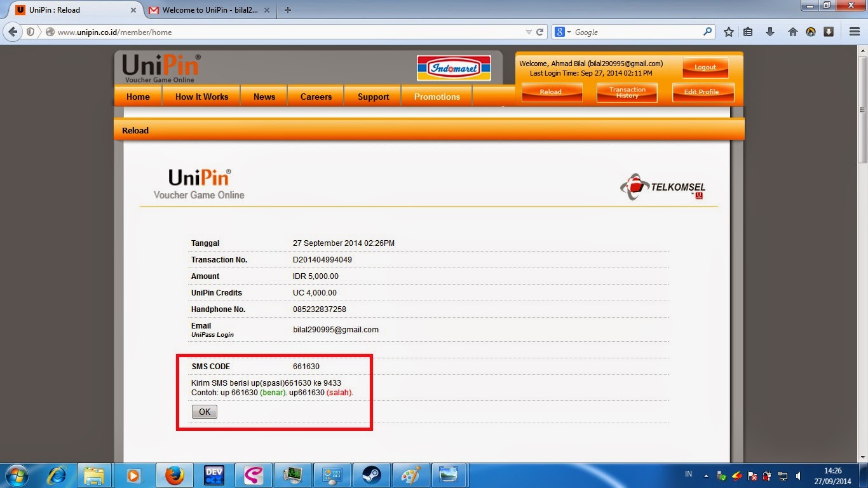This screenshot has height=488, width=868.
Task: Click the date 27 September 2014 02:26PM
Action: [x=344, y=243]
